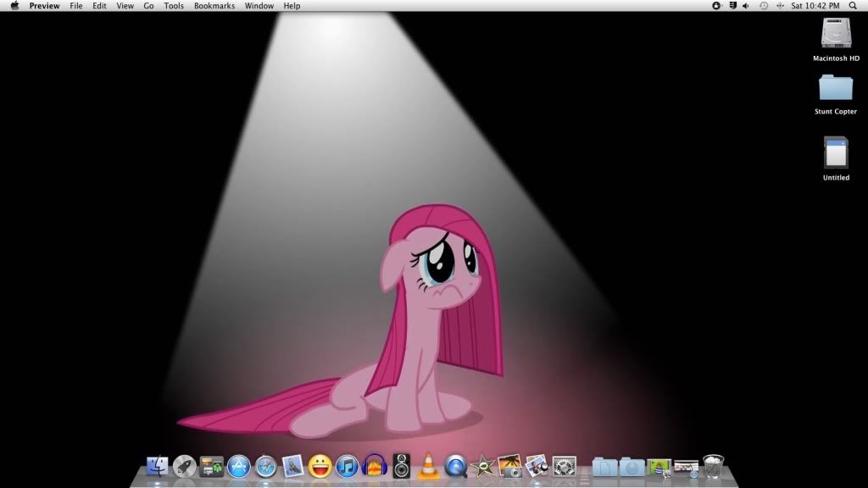Open the Edit menu
This screenshot has width=868, height=488.
click(x=100, y=6)
